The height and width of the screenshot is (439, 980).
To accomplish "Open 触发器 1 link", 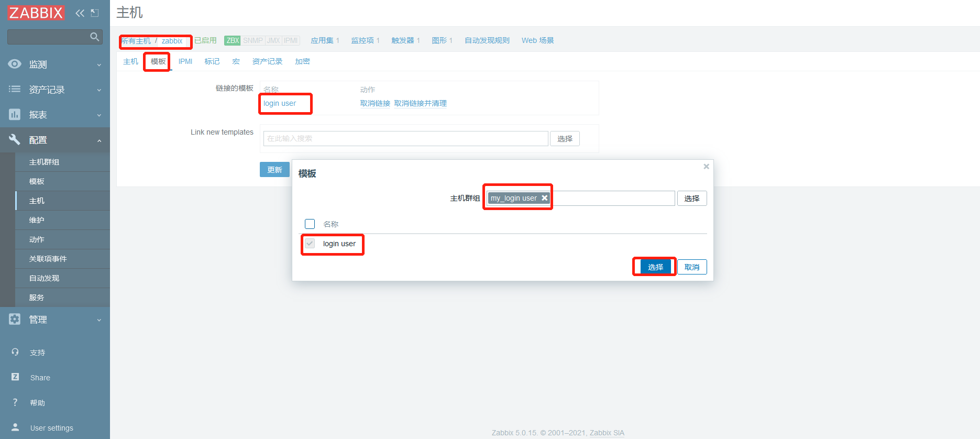I will [x=405, y=40].
